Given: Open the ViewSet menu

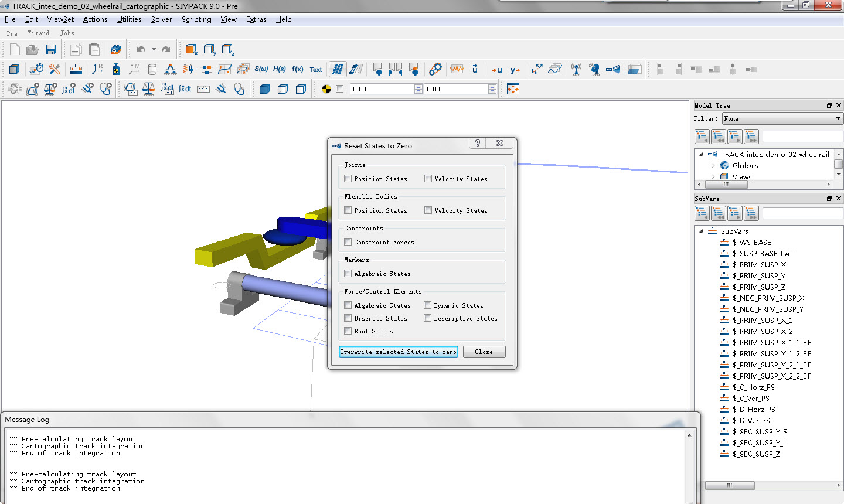Looking at the screenshot, I should [x=60, y=19].
